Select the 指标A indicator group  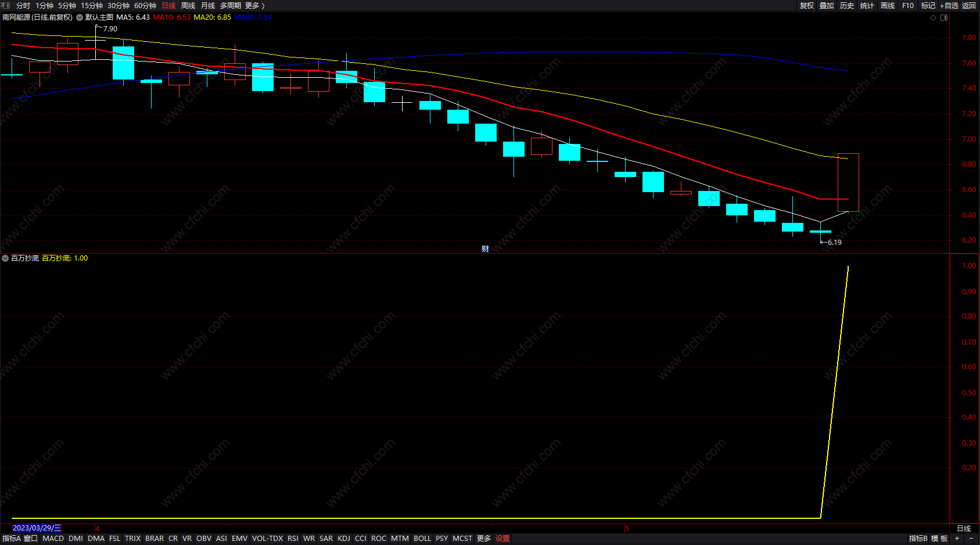click(x=12, y=539)
